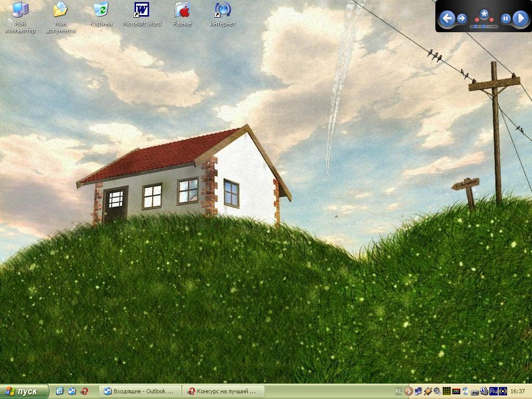Switch to Входящие - Outlook taskbar window
The height and width of the screenshot is (399, 532).
(140, 391)
